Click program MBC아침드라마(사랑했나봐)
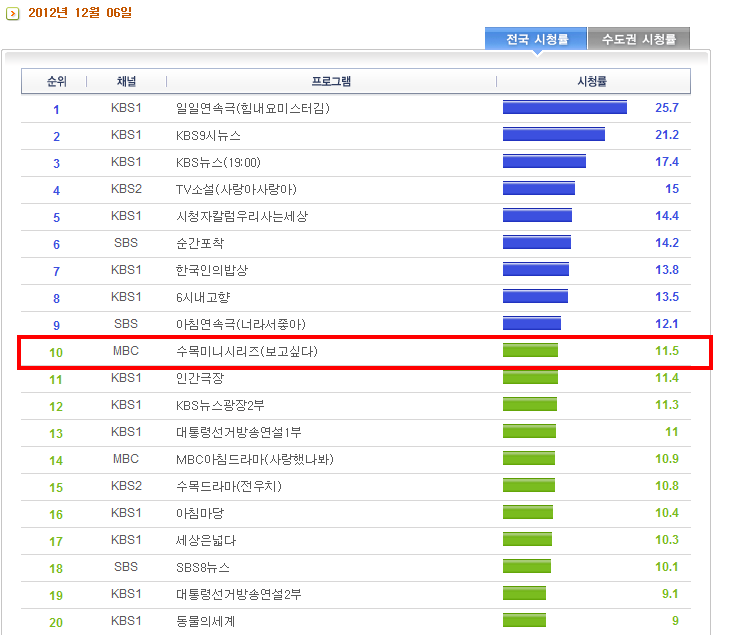The width and height of the screenshot is (729, 635). 255,459
